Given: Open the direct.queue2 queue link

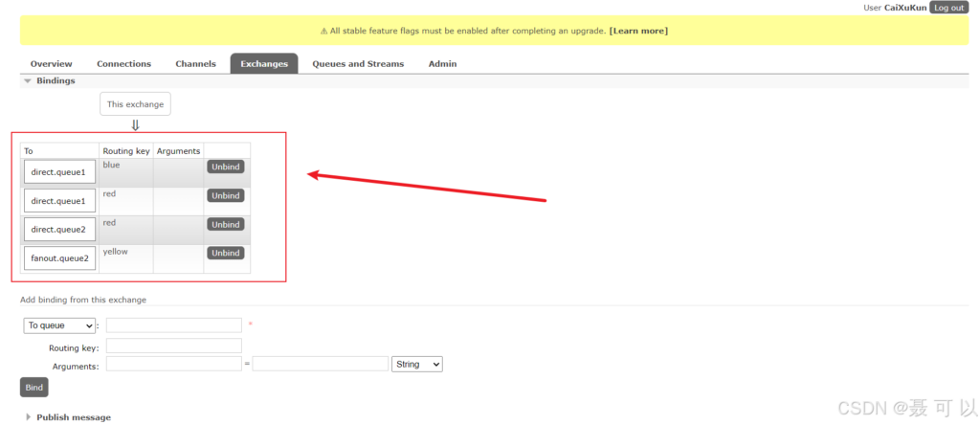Looking at the screenshot, I should click(59, 230).
